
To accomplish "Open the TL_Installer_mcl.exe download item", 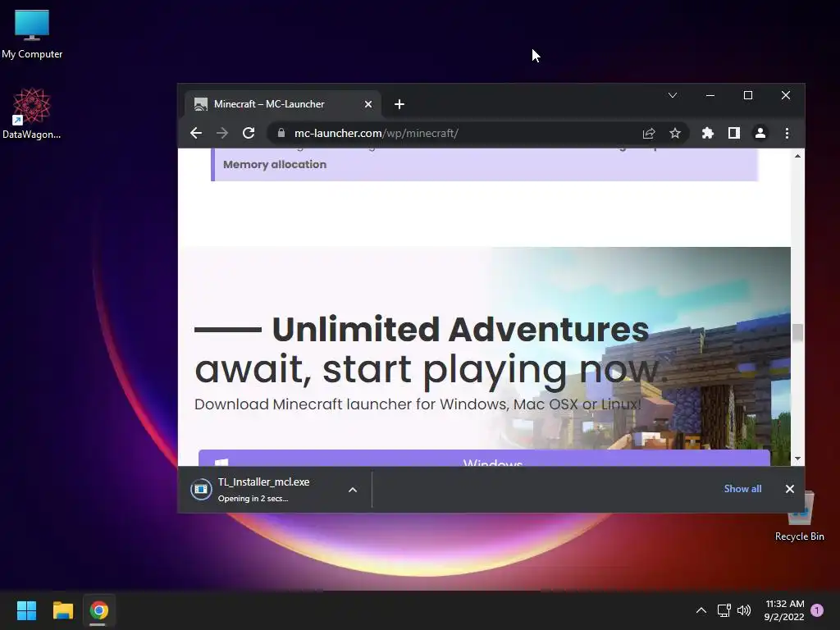I will (263, 490).
